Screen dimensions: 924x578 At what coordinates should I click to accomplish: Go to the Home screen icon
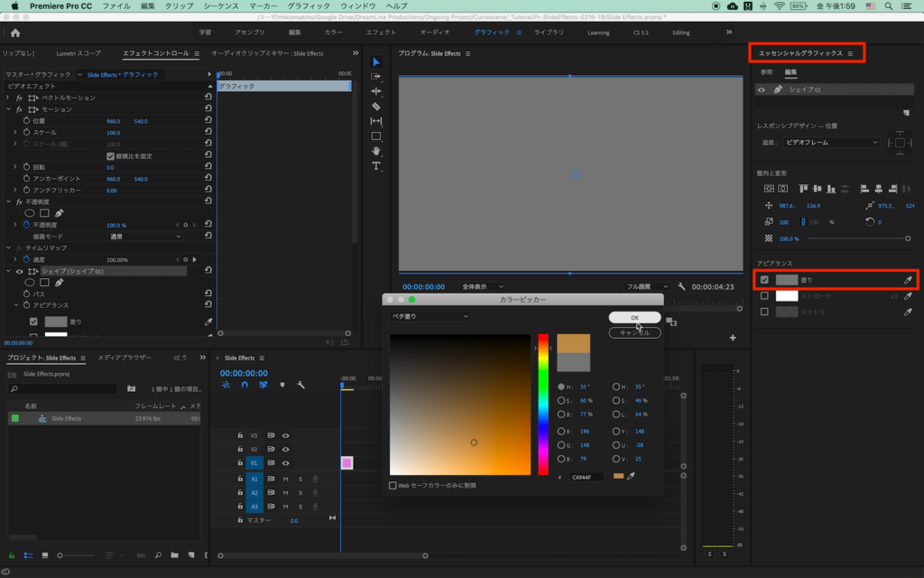(x=15, y=33)
